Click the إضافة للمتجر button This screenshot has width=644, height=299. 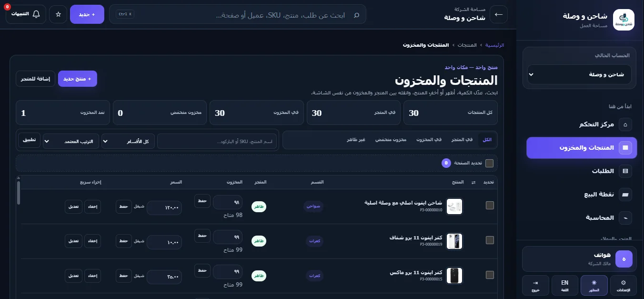click(35, 79)
